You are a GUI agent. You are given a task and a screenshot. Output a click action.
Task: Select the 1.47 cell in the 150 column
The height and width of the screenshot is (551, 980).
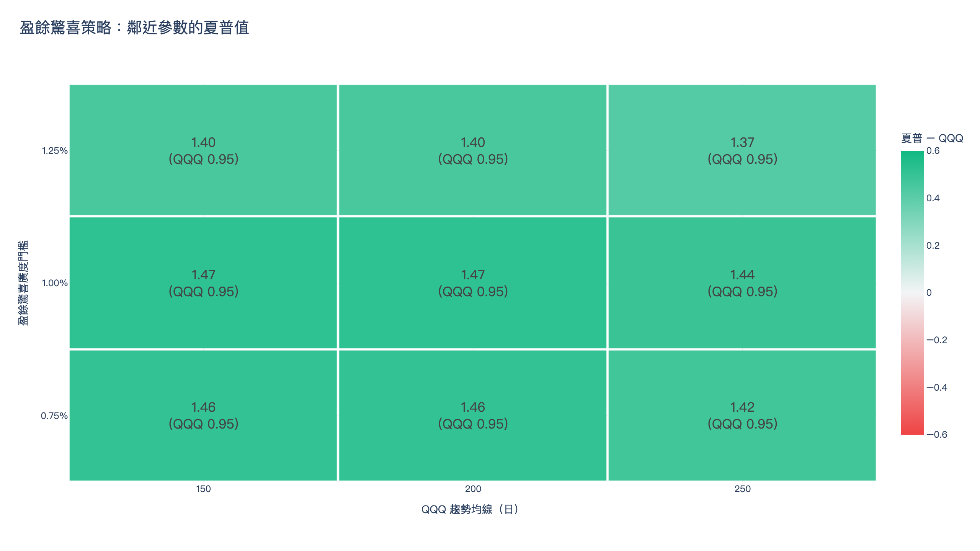pos(203,283)
